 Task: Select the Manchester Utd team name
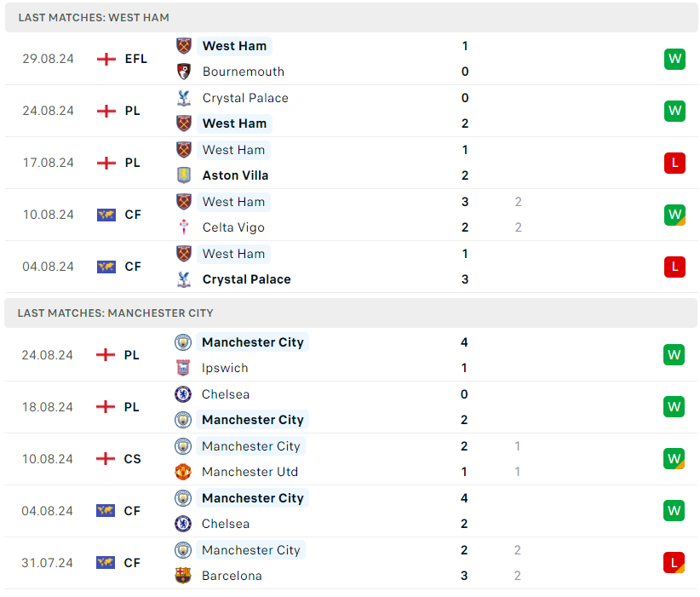click(250, 472)
